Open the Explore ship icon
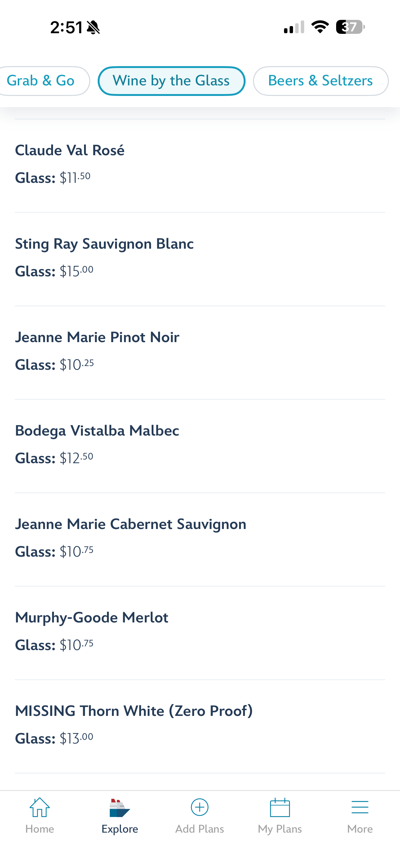The height and width of the screenshot is (868, 400). point(119,808)
